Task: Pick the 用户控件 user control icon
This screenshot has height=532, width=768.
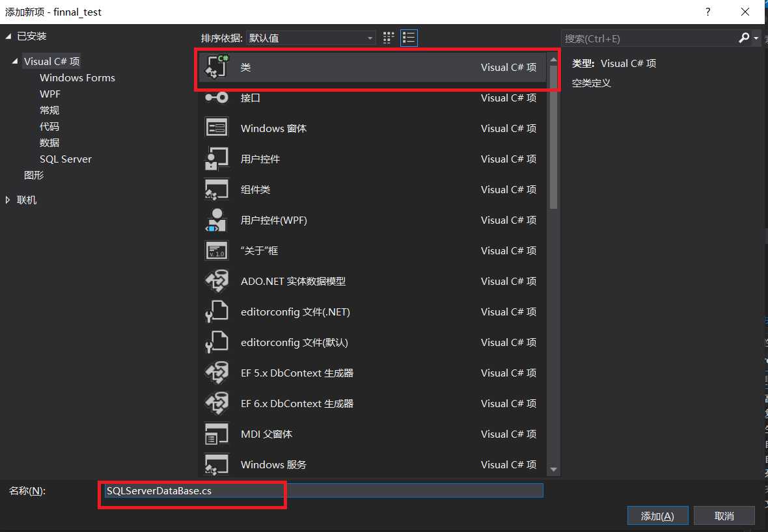Action: (x=217, y=159)
